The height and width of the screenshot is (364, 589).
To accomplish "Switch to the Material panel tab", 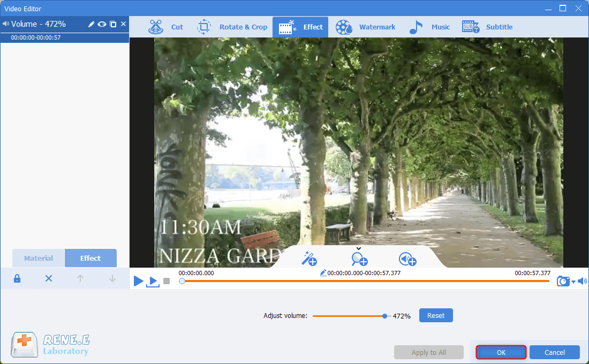I will coord(39,258).
